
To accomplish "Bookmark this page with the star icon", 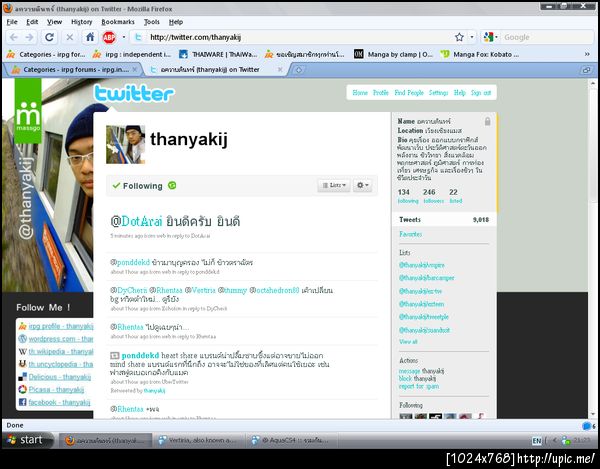I will coord(459,37).
